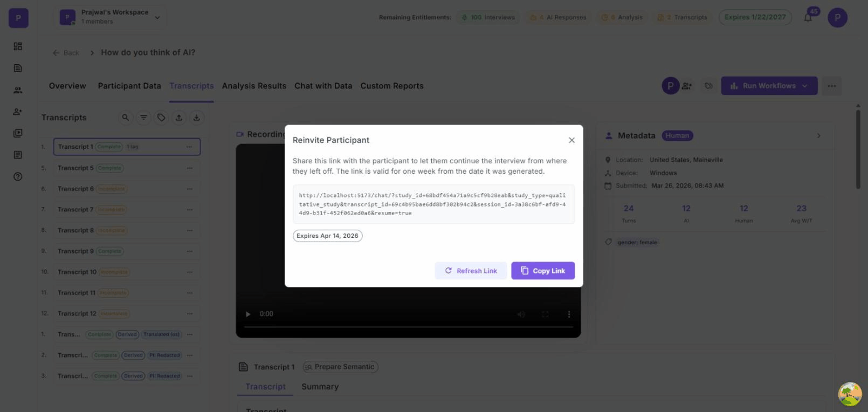This screenshot has height=412, width=868.
Task: Select Transcript 1 in the list
Action: [x=127, y=147]
